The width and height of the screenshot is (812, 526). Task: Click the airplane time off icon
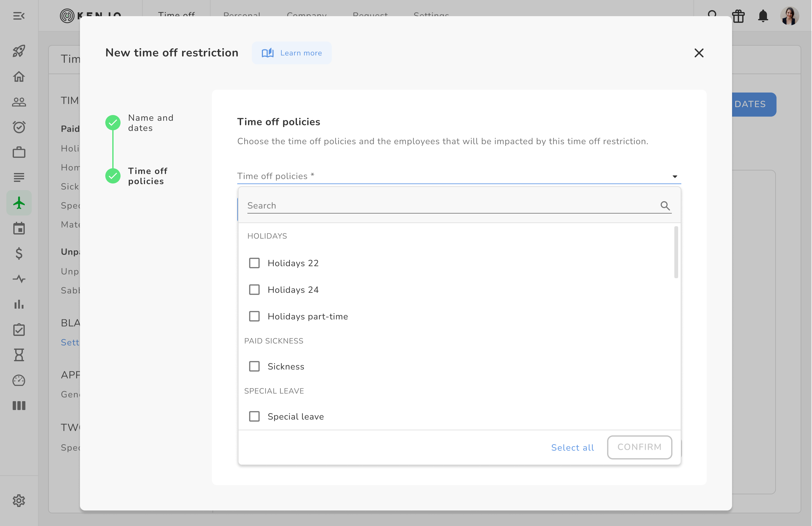point(19,203)
